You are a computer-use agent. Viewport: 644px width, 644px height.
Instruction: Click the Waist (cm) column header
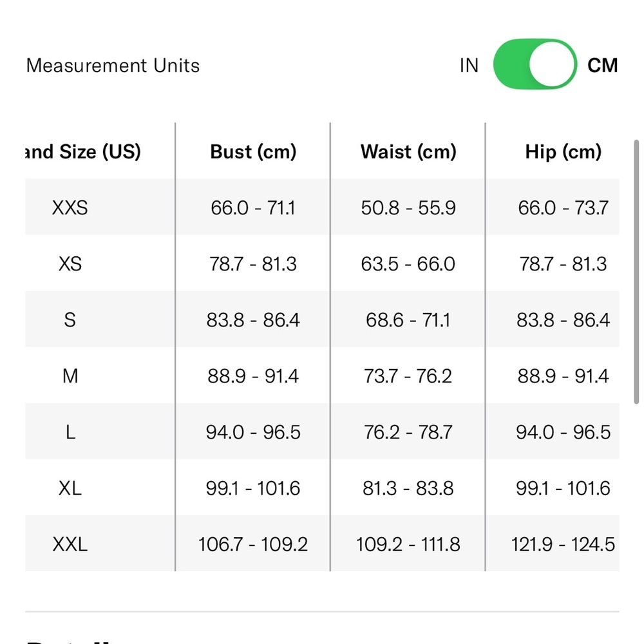[x=408, y=152]
